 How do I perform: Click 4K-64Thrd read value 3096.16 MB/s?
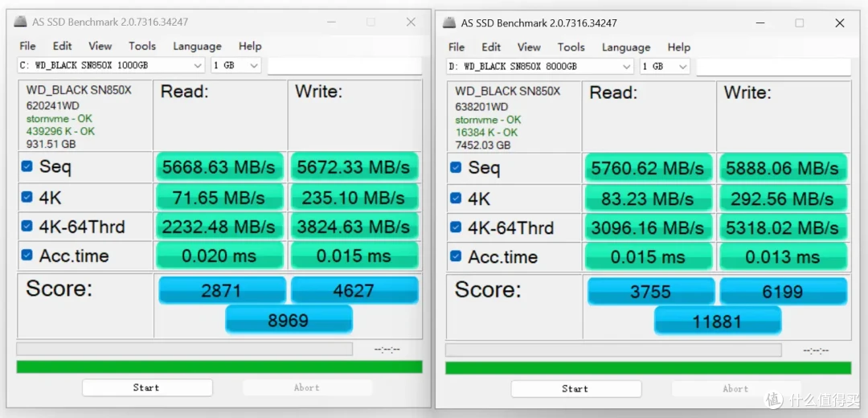(649, 227)
